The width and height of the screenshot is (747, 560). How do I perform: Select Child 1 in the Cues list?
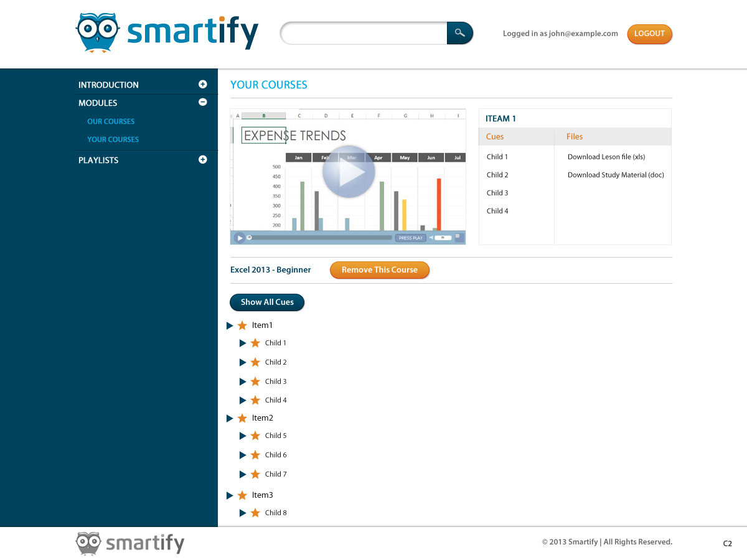pyautogui.click(x=497, y=157)
